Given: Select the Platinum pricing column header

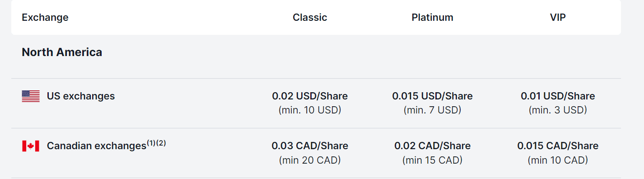Looking at the screenshot, I should point(432,18).
